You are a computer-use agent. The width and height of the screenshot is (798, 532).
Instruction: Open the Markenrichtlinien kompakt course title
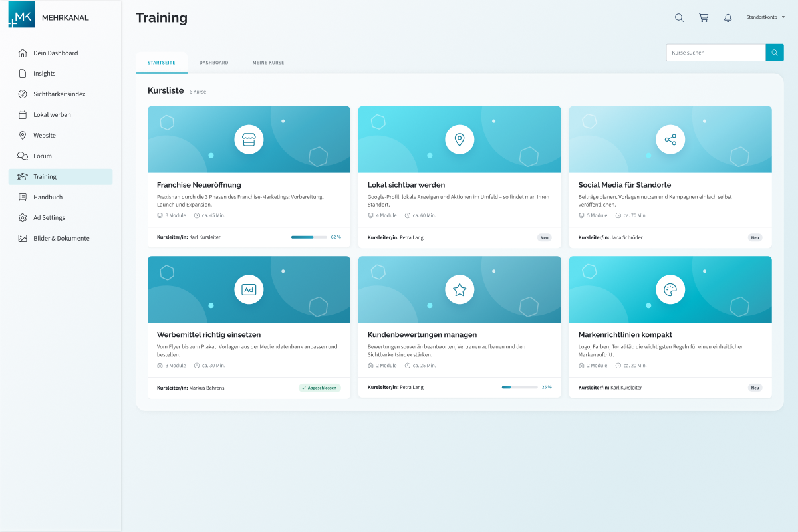tap(625, 335)
